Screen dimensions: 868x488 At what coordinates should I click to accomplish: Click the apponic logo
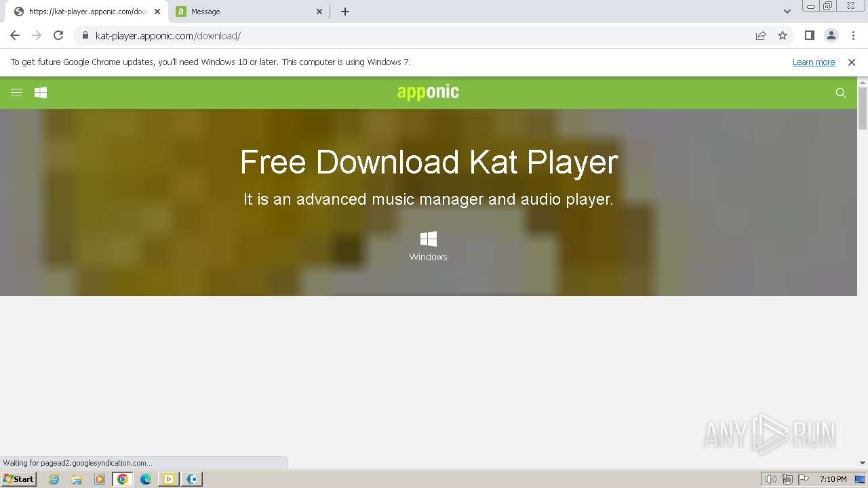tap(428, 92)
